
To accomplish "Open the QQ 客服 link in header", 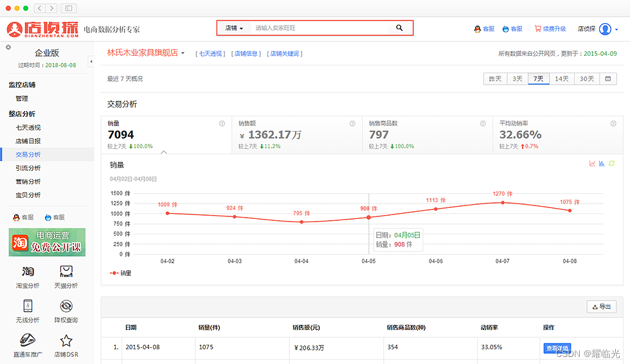I will pos(484,29).
